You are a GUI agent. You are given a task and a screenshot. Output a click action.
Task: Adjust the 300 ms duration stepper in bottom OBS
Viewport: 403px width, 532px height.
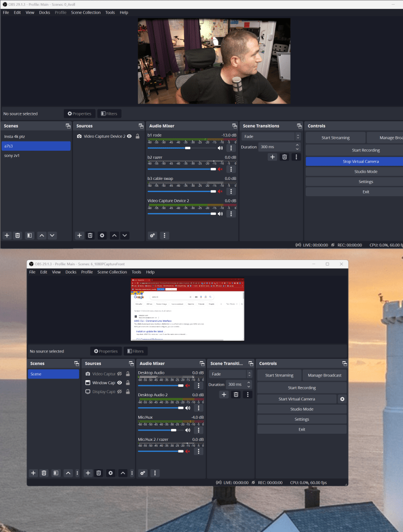249,384
